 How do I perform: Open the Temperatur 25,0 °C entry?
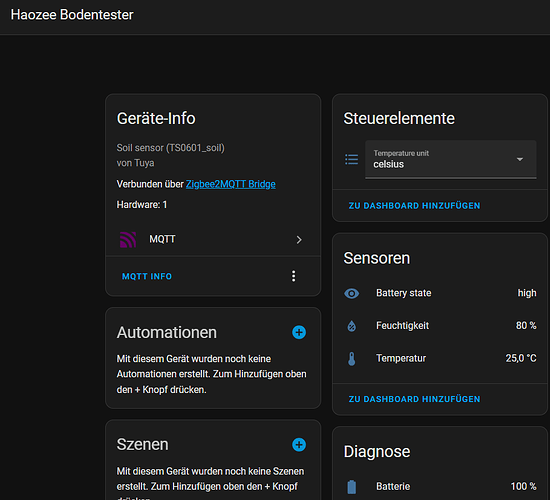(x=440, y=358)
